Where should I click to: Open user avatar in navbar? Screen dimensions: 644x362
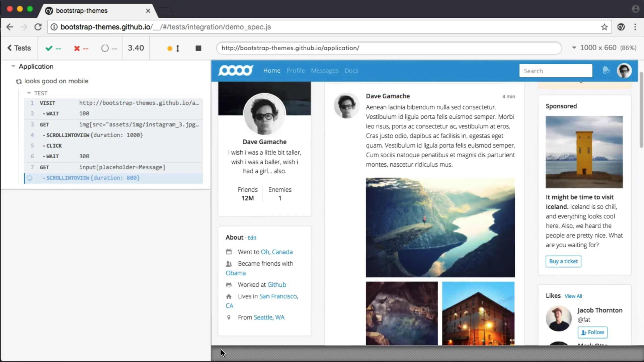(624, 71)
